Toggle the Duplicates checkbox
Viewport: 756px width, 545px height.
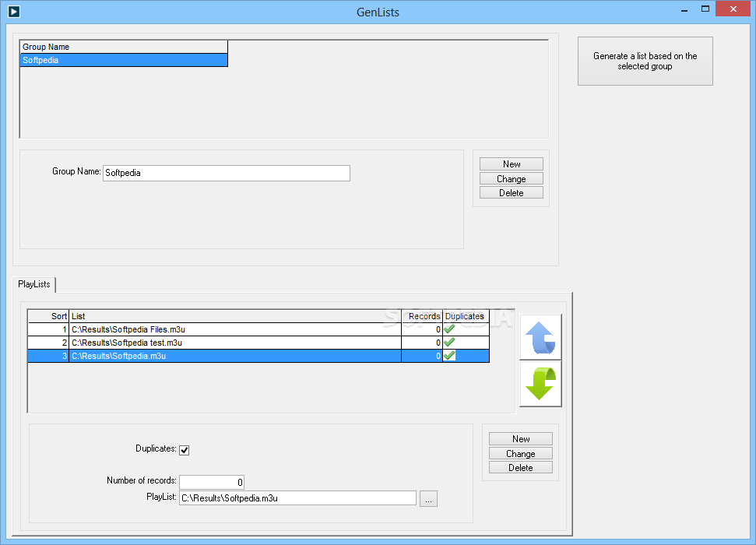[185, 450]
